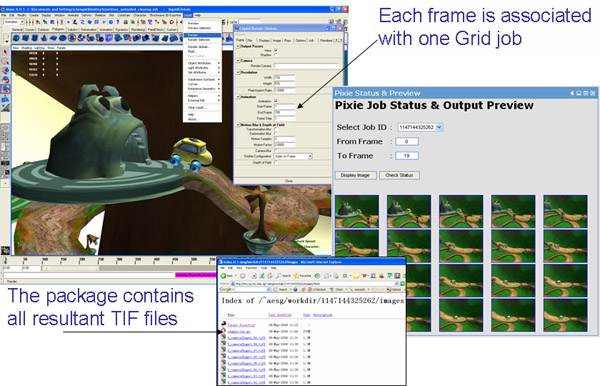Select the polygon sphere icon on the shelf

(16, 38)
